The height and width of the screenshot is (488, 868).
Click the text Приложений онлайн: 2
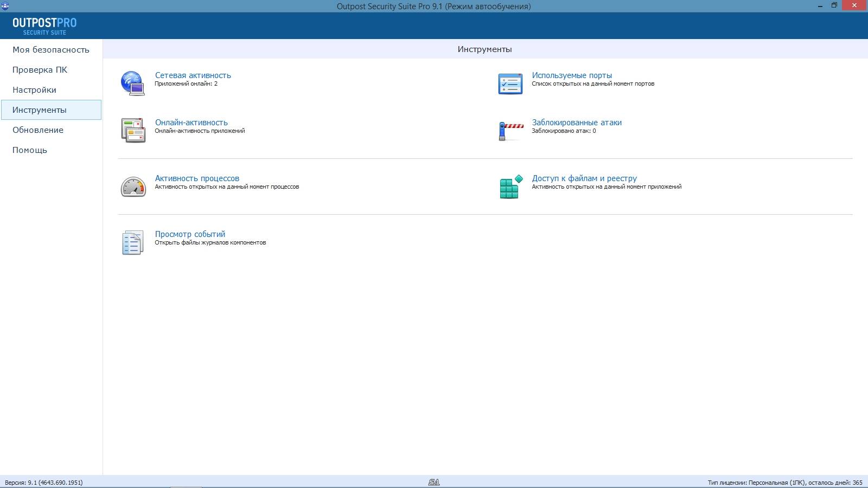(186, 84)
